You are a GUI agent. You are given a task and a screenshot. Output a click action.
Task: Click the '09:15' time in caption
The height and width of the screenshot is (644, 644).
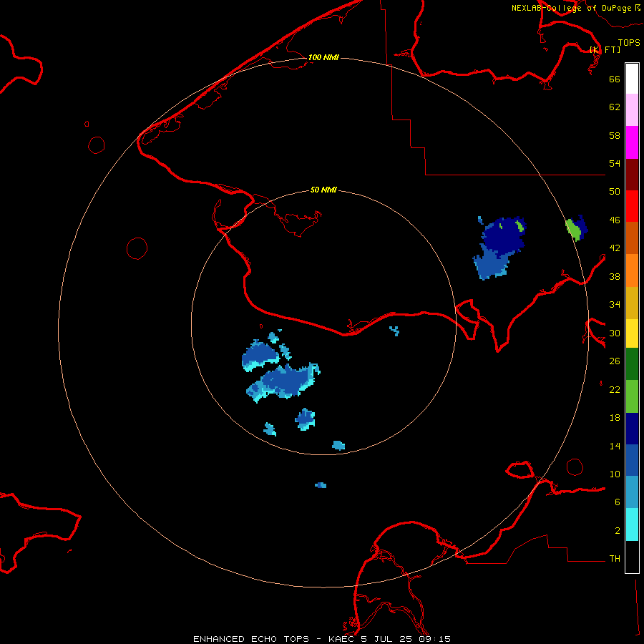(x=434, y=639)
